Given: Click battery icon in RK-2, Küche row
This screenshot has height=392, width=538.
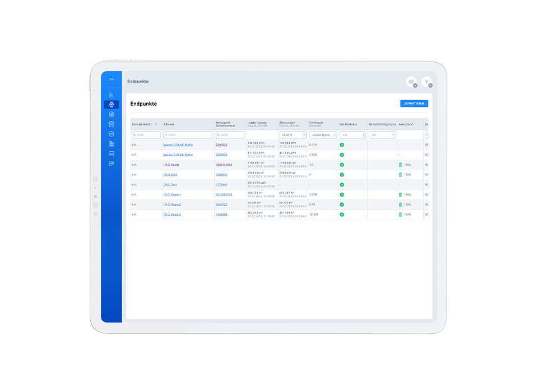Looking at the screenshot, I should (400, 165).
